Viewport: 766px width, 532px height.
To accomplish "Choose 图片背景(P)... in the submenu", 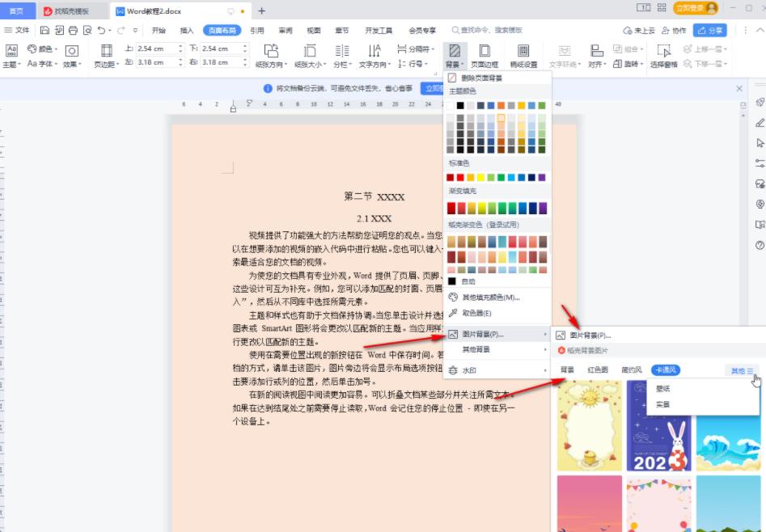I will point(590,335).
